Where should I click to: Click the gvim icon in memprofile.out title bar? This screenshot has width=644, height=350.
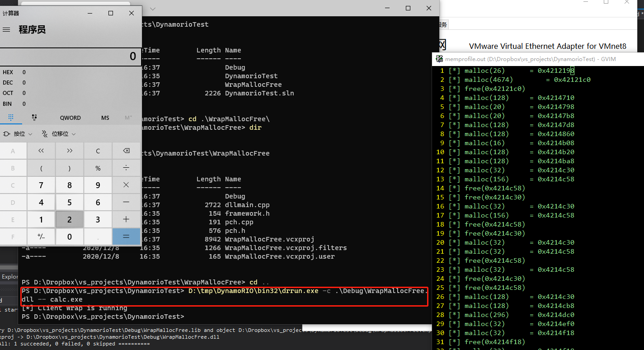pos(439,59)
